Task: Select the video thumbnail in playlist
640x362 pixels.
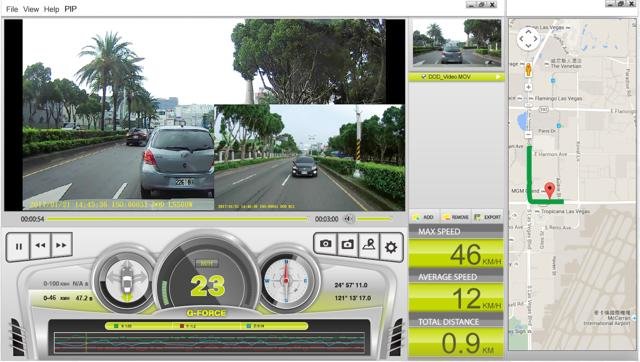Action: point(456,42)
